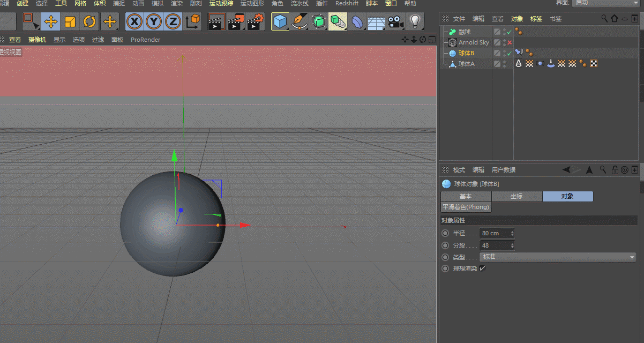Image resolution: width=644 pixels, height=343 pixels.
Task: Switch to the 坐标 tab
Action: [x=516, y=196]
